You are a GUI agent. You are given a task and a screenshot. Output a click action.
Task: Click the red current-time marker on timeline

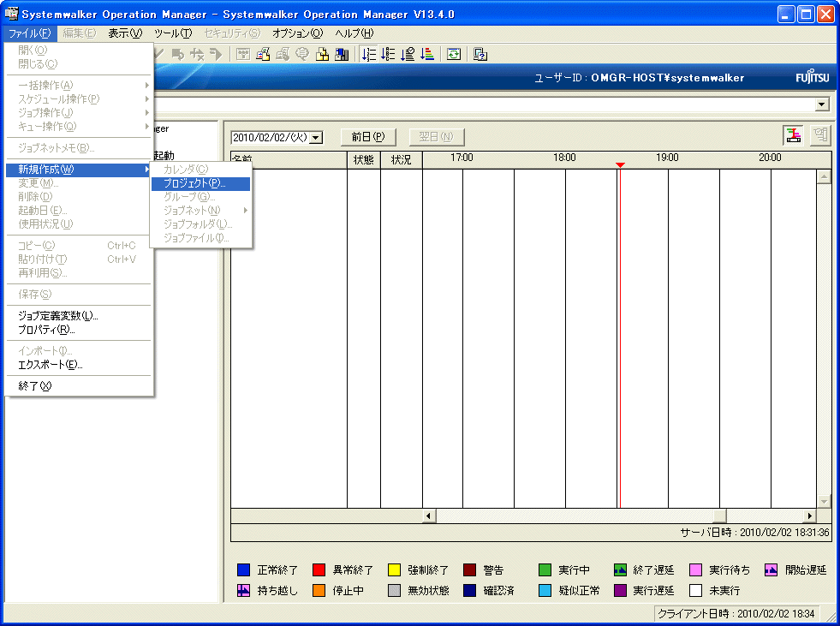tap(620, 164)
